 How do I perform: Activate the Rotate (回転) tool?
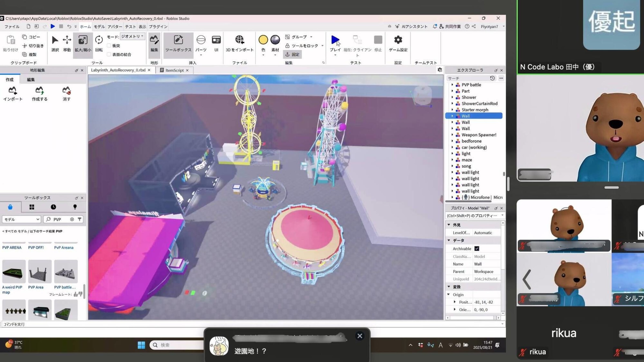99,43
